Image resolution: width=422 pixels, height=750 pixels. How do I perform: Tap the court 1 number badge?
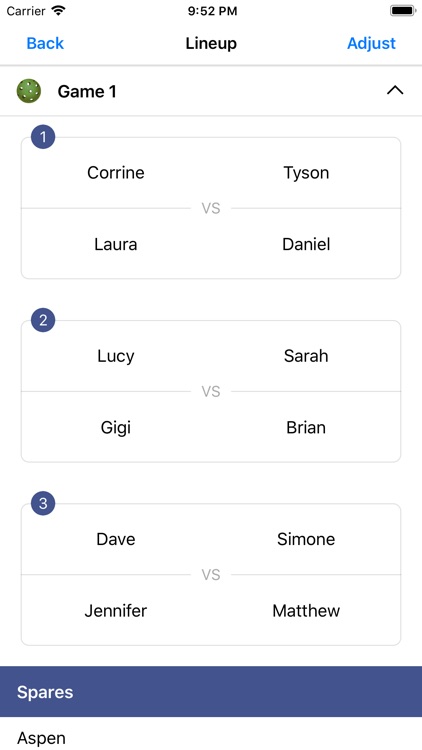coord(43,137)
